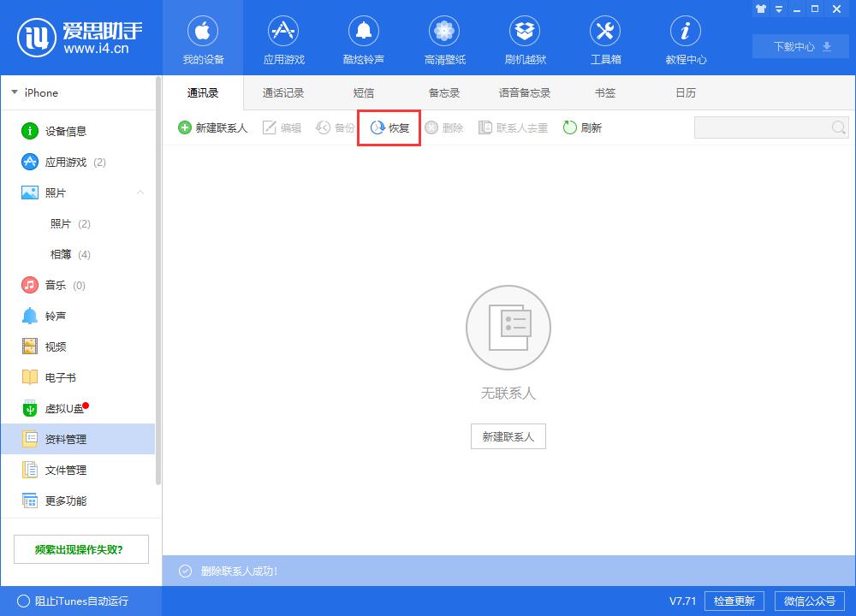The height and width of the screenshot is (616, 856).
Task: Open the title bar dropdown menu arrow
Action: pos(776,9)
